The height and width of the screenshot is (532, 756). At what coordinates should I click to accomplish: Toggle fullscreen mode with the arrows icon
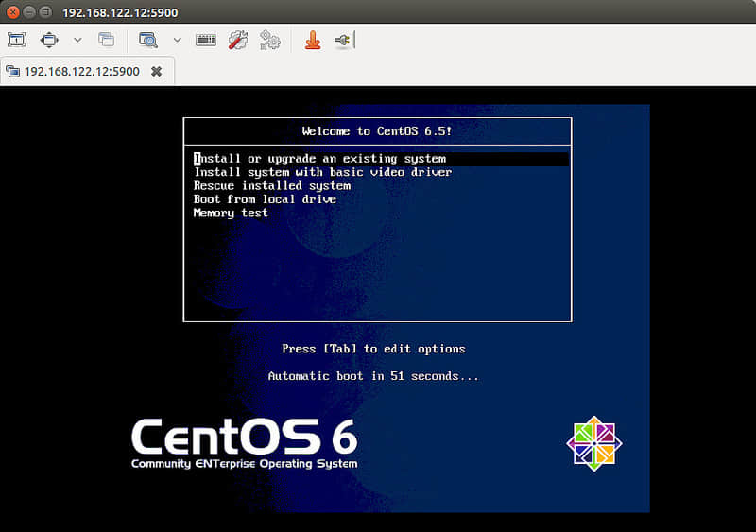tap(49, 40)
